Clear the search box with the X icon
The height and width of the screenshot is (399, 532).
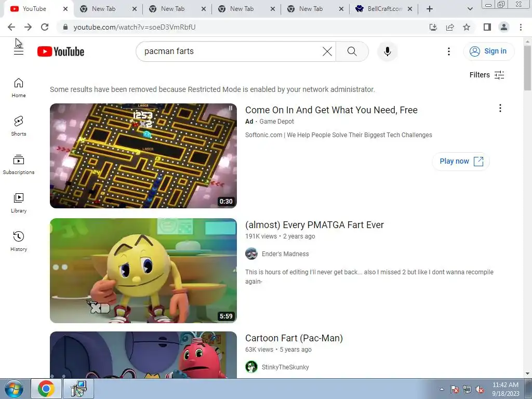pyautogui.click(x=327, y=51)
